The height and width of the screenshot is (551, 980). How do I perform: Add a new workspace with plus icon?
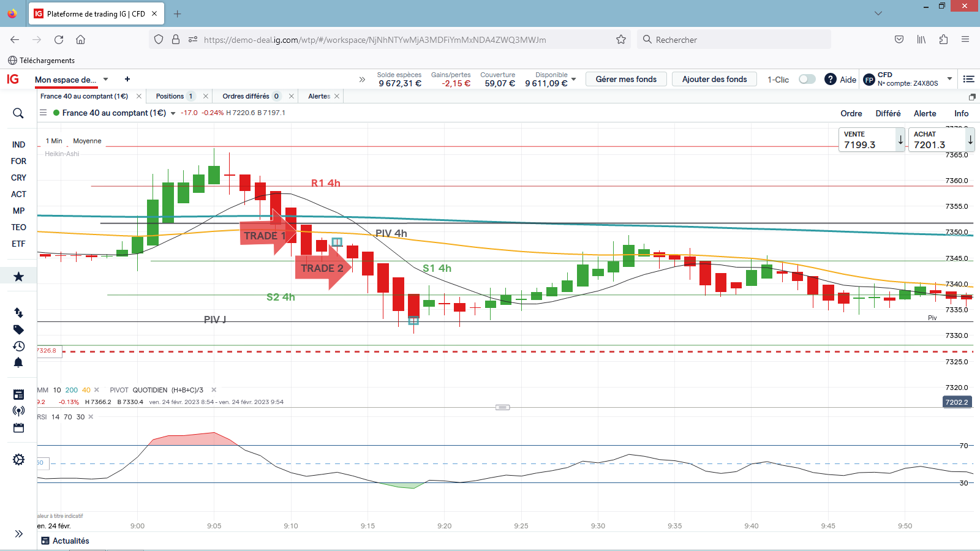127,79
